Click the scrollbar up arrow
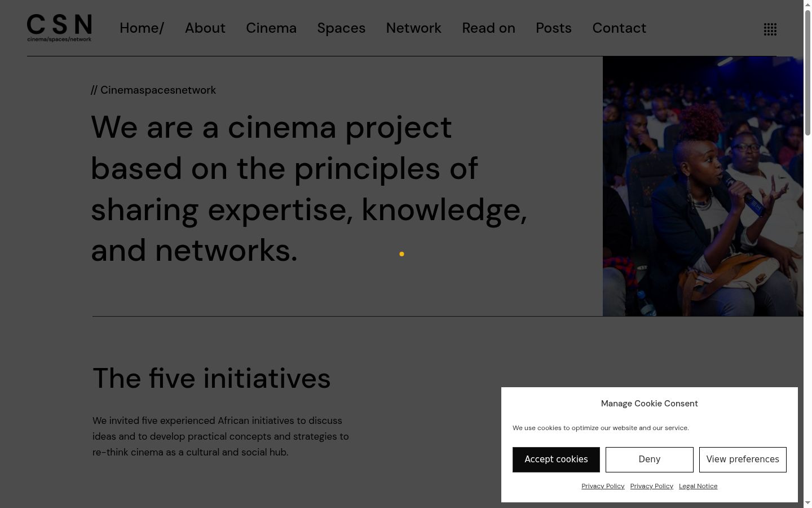This screenshot has width=812, height=508. (807, 5)
